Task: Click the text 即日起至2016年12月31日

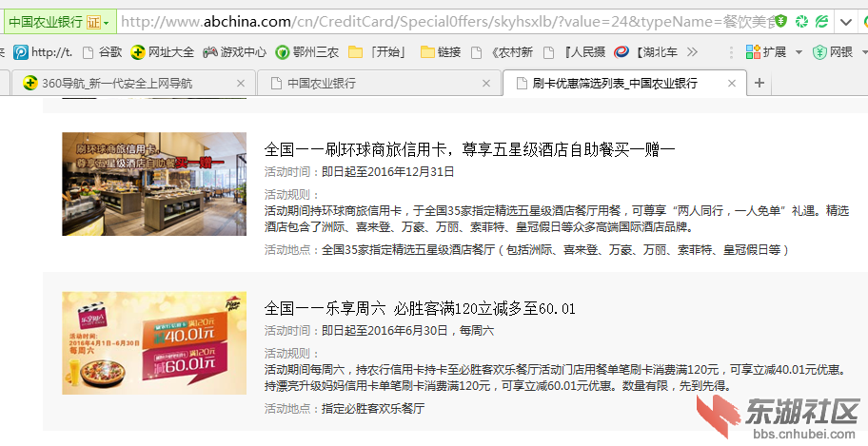Action: 388,172
